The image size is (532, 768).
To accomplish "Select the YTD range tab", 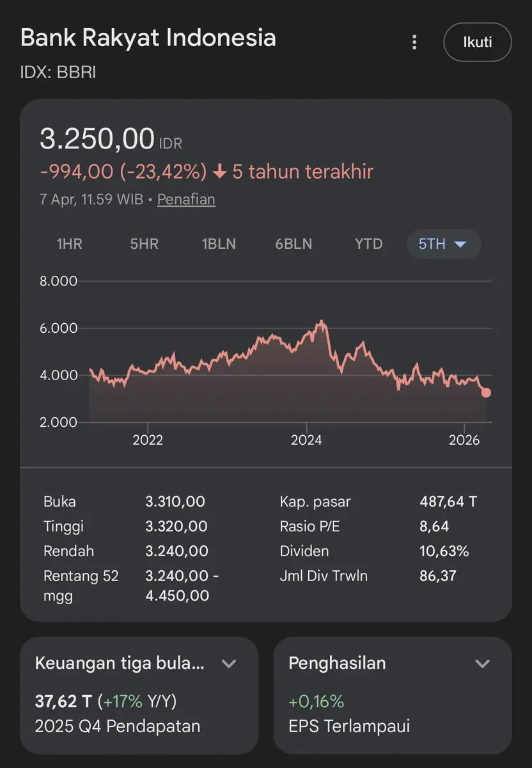I will coord(368,244).
